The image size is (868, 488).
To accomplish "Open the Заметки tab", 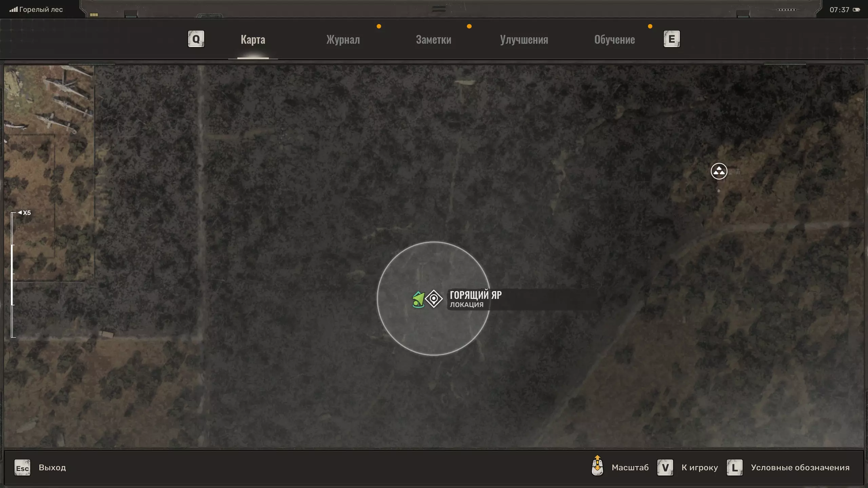I will tap(433, 40).
